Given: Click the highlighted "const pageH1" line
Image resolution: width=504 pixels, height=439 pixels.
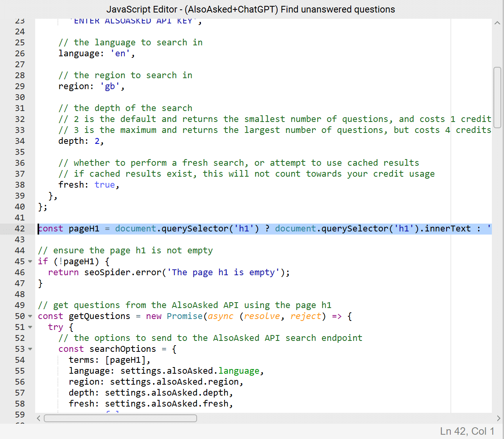Looking at the screenshot, I should 265,229.
